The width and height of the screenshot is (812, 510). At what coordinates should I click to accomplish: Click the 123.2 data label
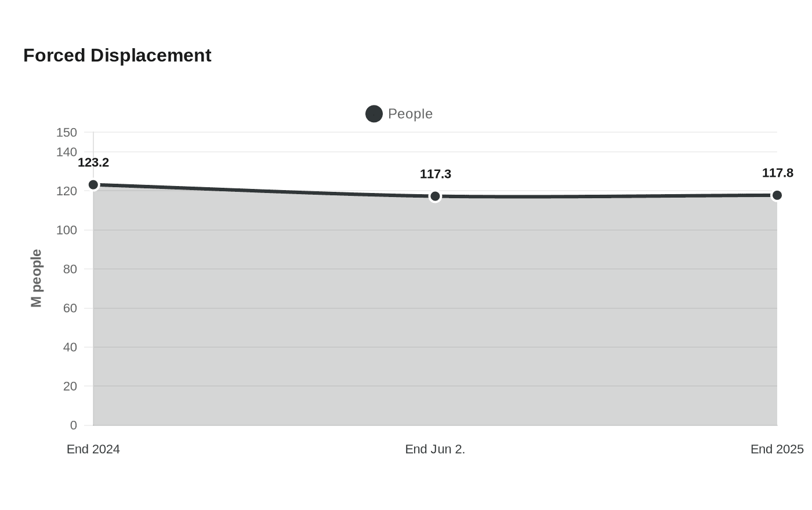93,163
